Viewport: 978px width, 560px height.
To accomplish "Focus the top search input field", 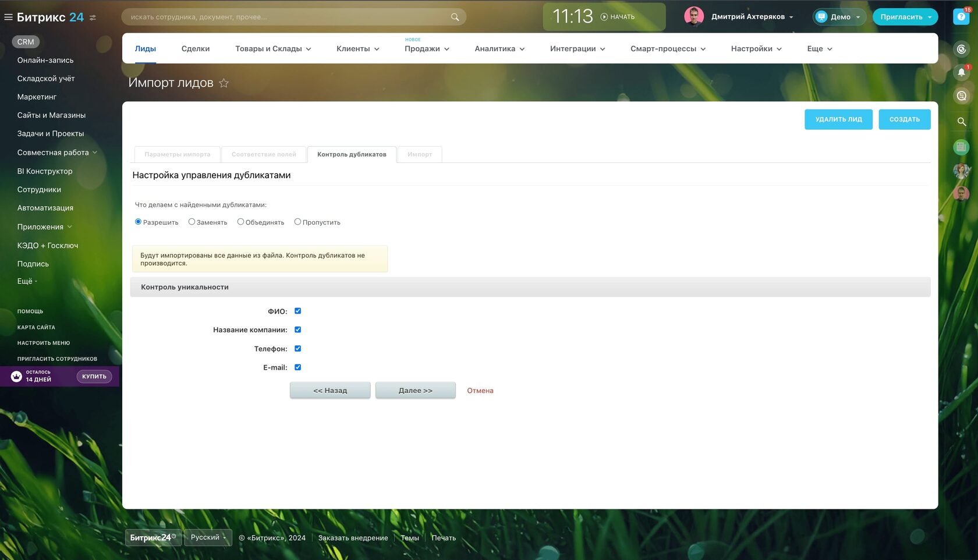I will point(293,17).
